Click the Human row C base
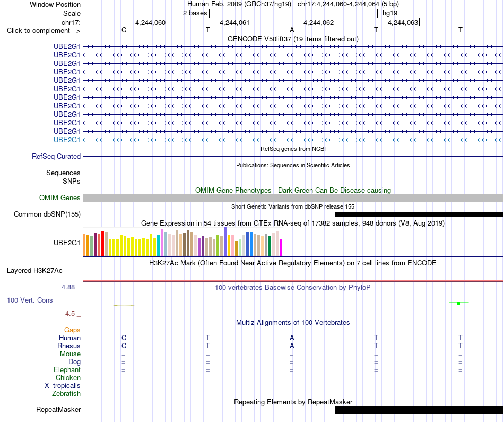Image resolution: width=504 pixels, height=422 pixels. [124, 338]
